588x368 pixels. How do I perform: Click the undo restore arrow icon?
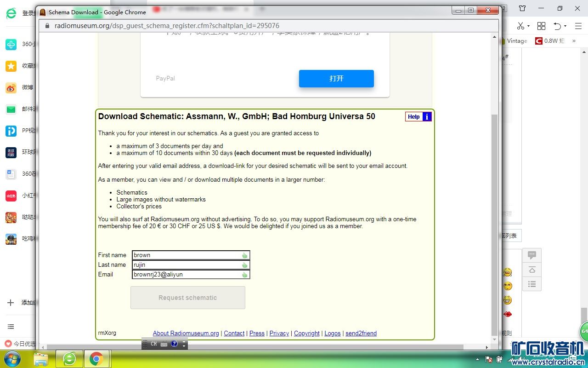point(557,26)
